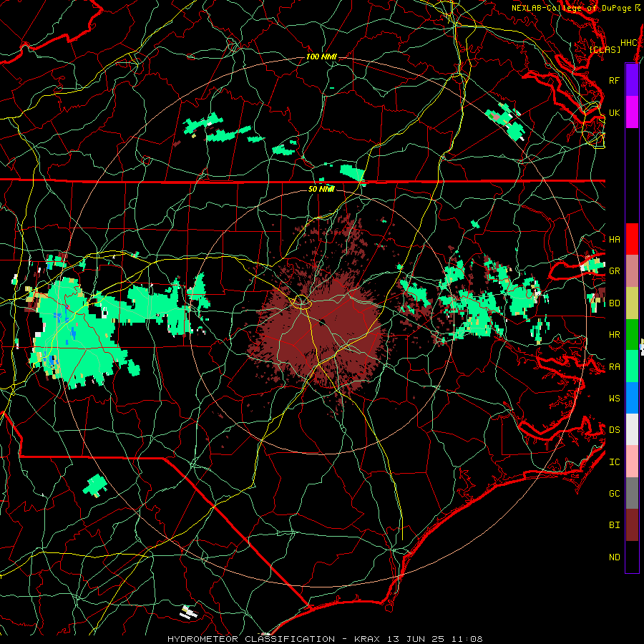This screenshot has height=644, width=644.
Task: Click the WS legend label
Action: pos(615,399)
